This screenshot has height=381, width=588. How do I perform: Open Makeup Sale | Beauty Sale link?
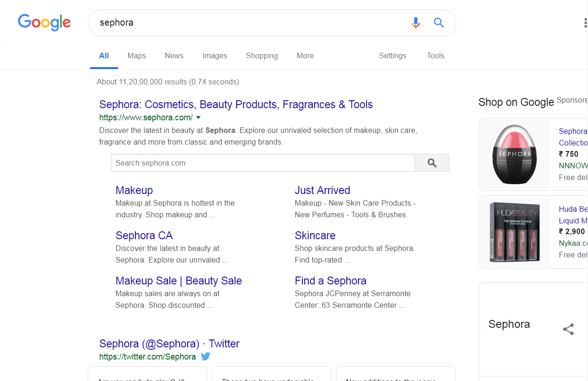pyautogui.click(x=179, y=281)
